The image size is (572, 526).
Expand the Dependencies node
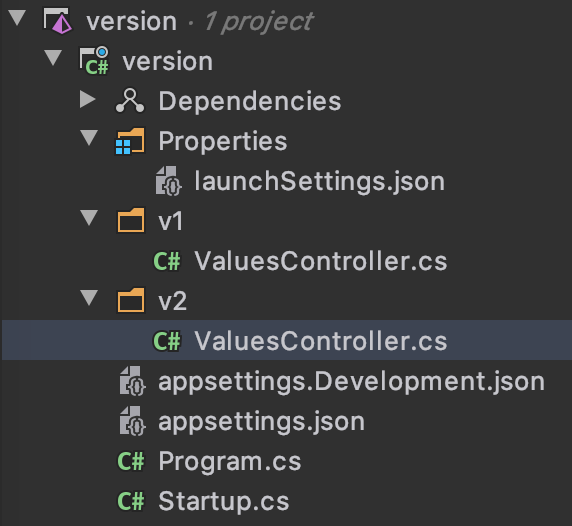tap(88, 99)
